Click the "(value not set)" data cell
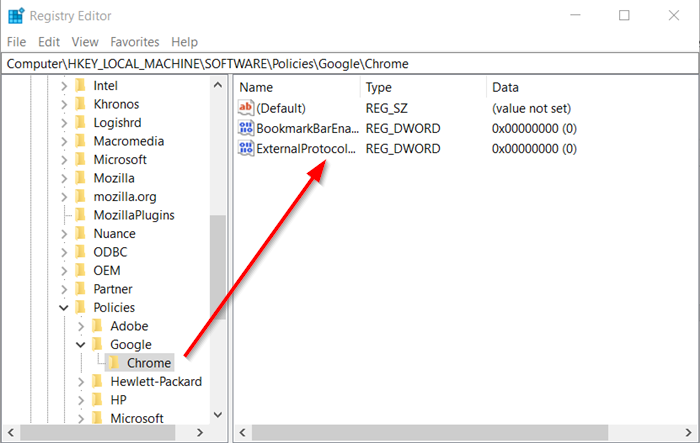 pyautogui.click(x=531, y=108)
